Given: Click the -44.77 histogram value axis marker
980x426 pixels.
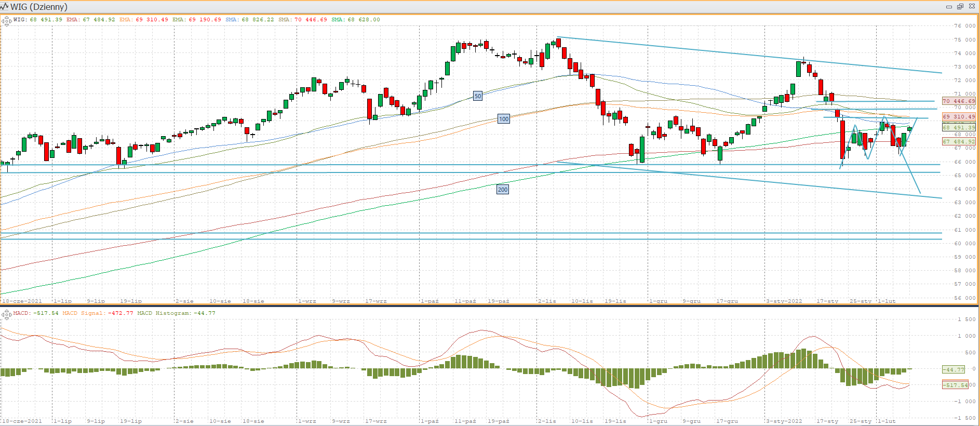Looking at the screenshot, I should click(954, 369).
